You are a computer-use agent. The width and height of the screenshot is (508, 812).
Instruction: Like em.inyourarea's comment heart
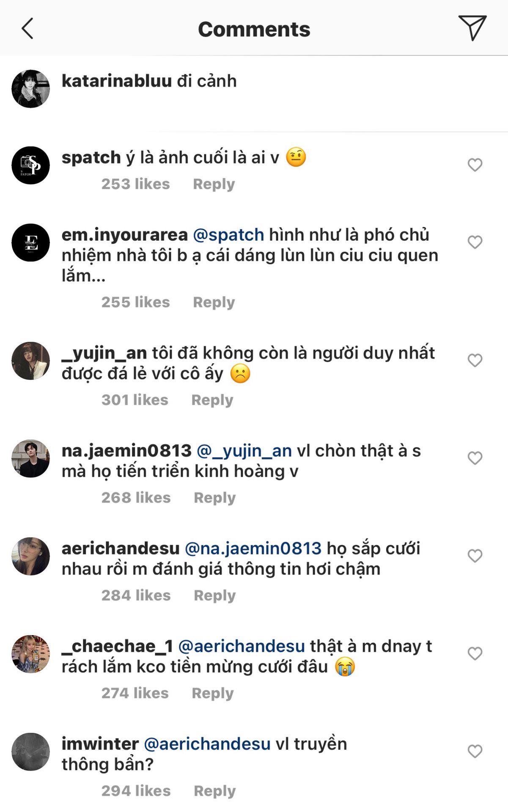pyautogui.click(x=475, y=242)
